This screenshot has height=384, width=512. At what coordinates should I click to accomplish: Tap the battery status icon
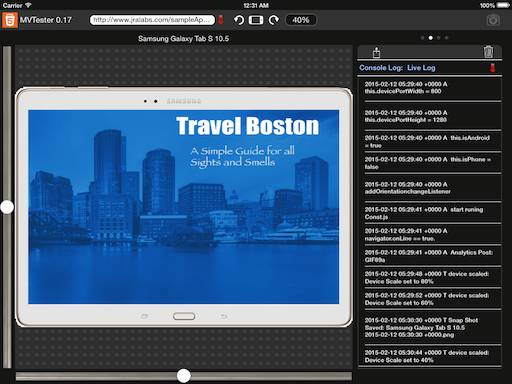coord(503,5)
